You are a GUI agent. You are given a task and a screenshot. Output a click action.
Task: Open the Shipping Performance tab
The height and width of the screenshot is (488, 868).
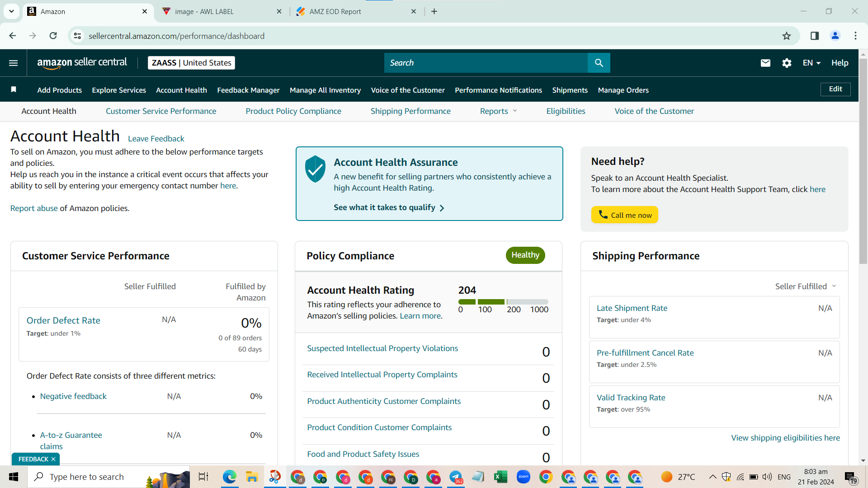(x=410, y=111)
